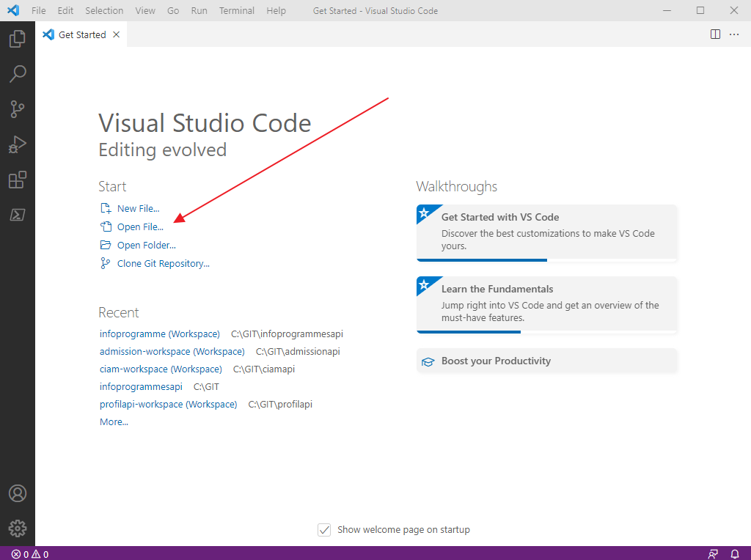Open the Accounts icon in activity bar
Image resolution: width=751 pixels, height=560 pixels.
(18, 493)
